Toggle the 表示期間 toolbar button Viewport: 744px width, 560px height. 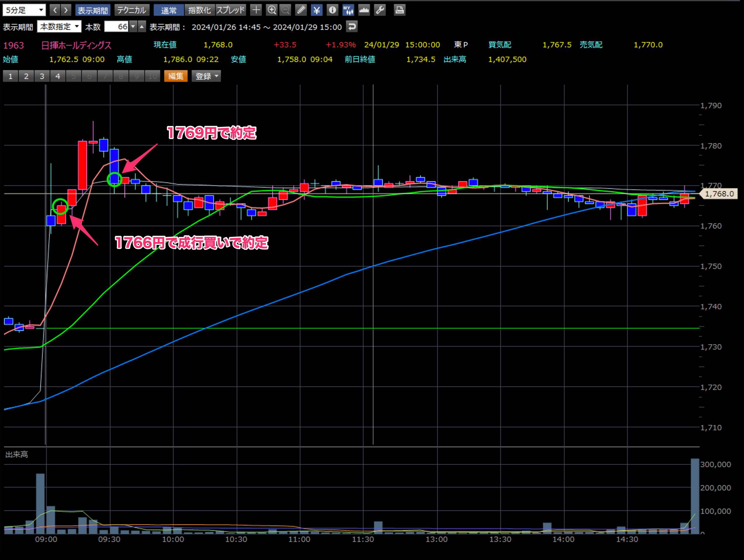pos(93,10)
